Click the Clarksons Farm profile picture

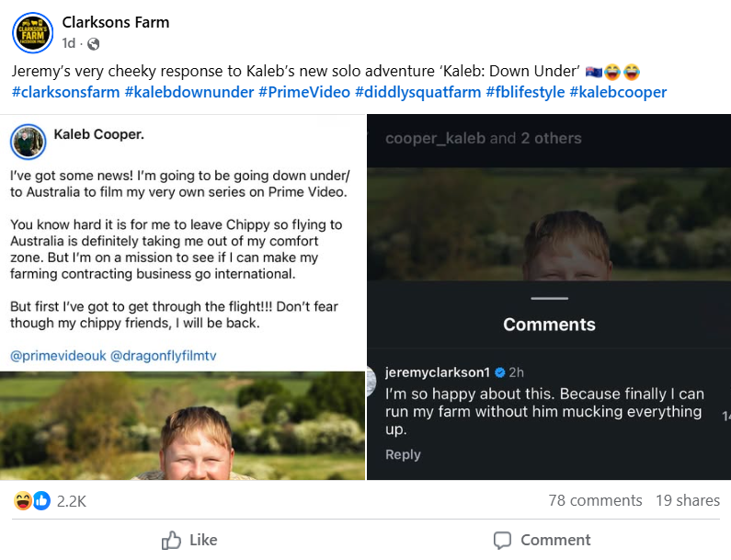(32, 32)
